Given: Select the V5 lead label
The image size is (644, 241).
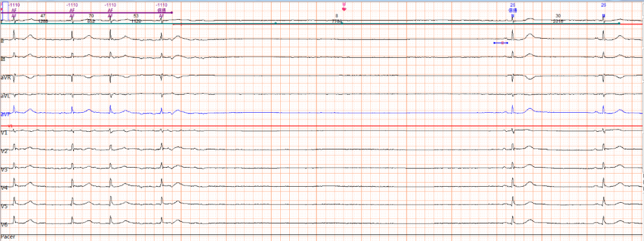Looking at the screenshot, I should [4, 206].
